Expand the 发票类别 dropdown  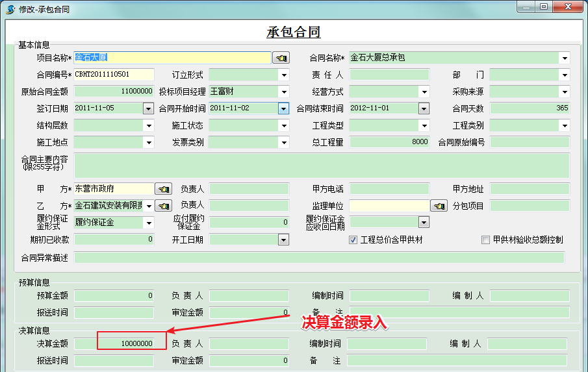click(284, 142)
